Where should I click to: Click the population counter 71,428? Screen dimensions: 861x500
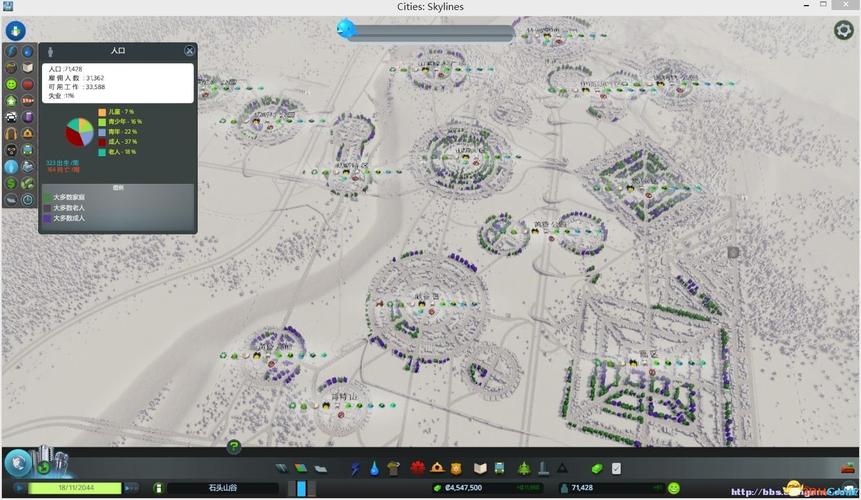point(582,487)
